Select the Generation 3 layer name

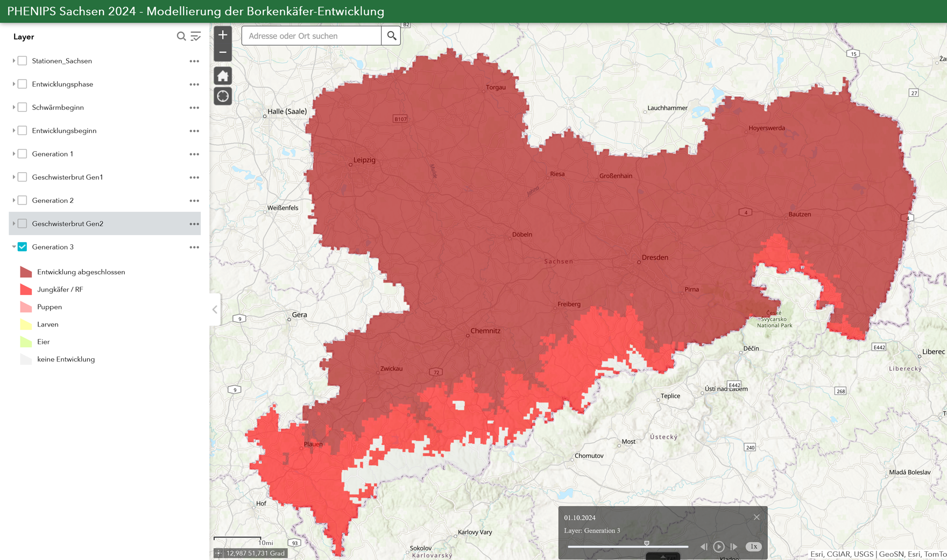(x=53, y=247)
